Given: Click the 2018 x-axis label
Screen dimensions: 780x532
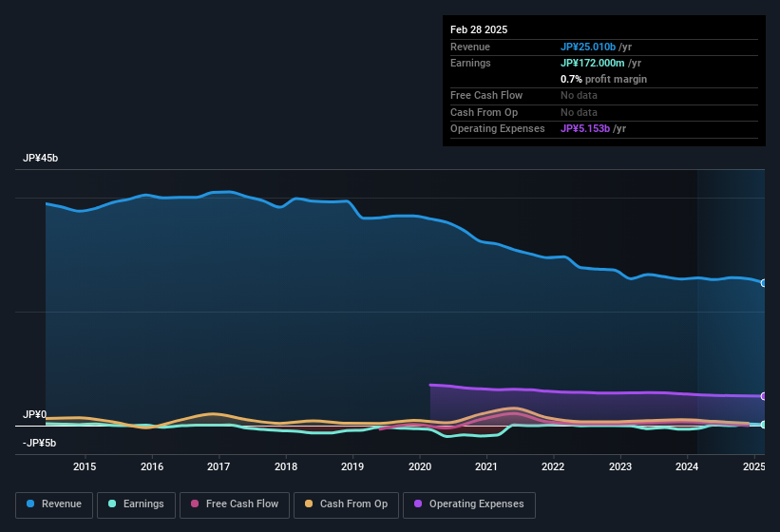Looking at the screenshot, I should click(x=286, y=466).
